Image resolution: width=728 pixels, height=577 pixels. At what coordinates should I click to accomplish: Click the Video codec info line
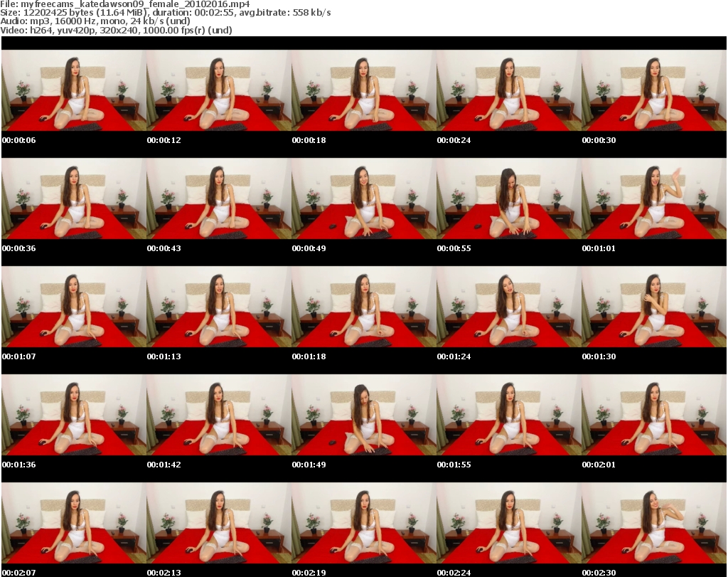tap(116, 30)
